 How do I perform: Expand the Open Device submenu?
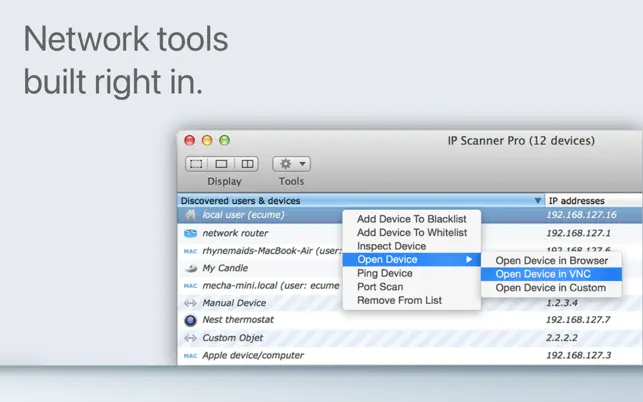pyautogui.click(x=412, y=260)
